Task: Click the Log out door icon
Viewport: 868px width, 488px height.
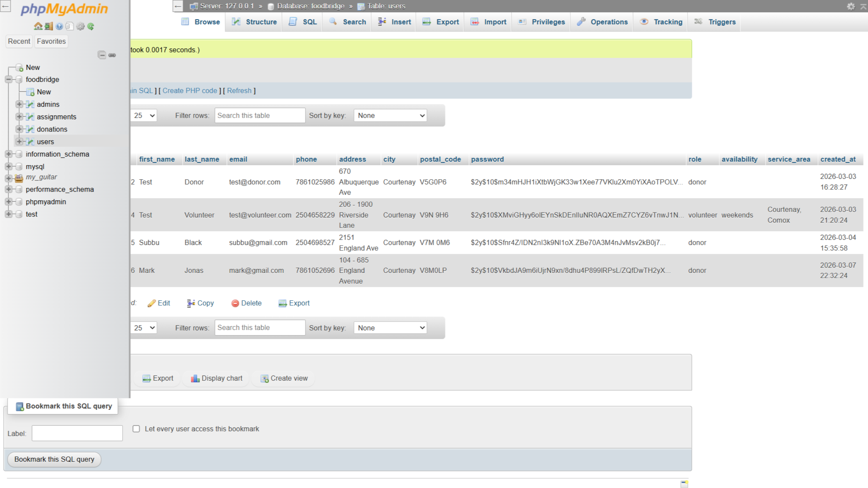Action: coord(49,26)
